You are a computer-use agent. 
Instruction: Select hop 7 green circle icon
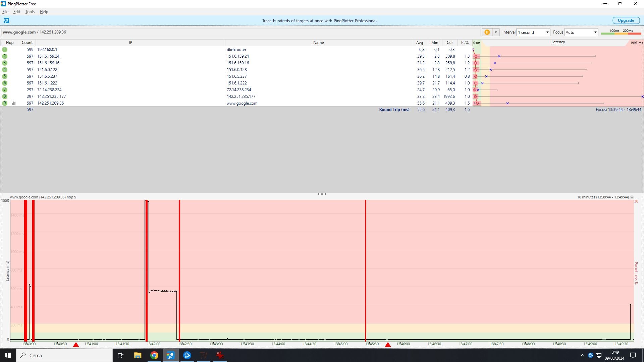pos(5,90)
